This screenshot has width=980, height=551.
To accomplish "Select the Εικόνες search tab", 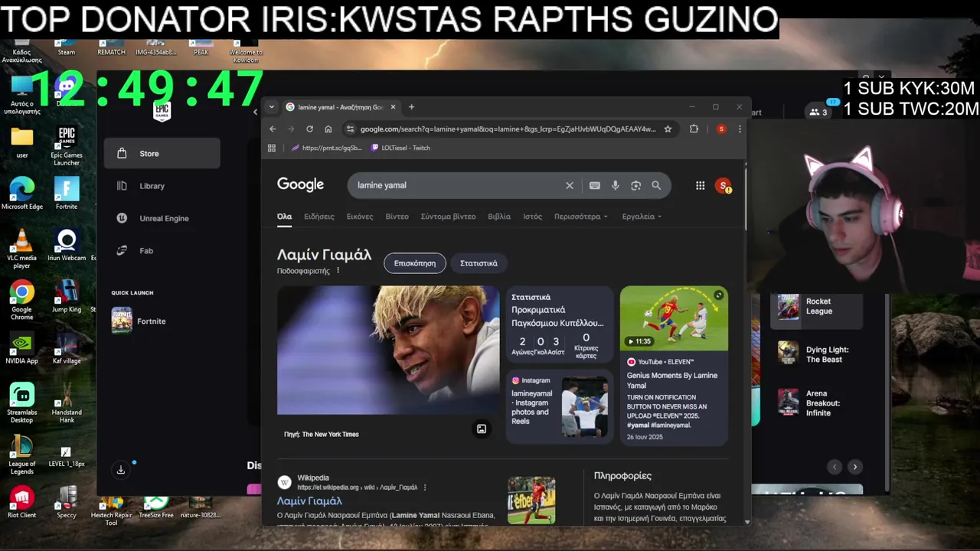I will 360,217.
